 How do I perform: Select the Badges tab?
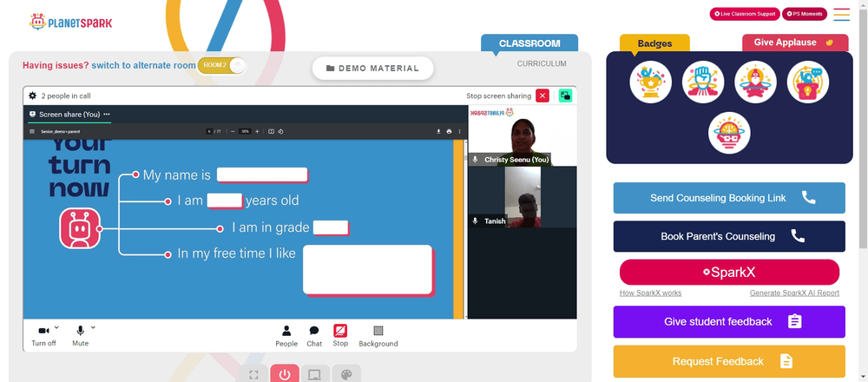tap(654, 43)
